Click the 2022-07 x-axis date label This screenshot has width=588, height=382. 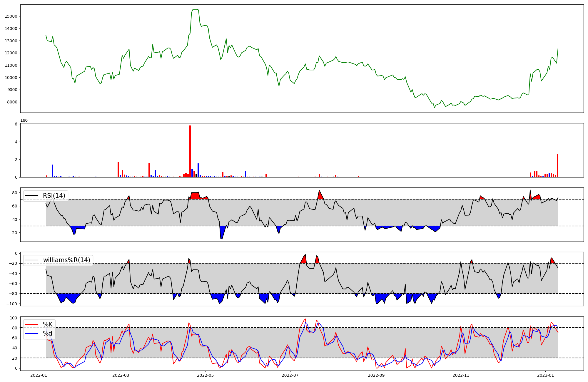coord(290,375)
